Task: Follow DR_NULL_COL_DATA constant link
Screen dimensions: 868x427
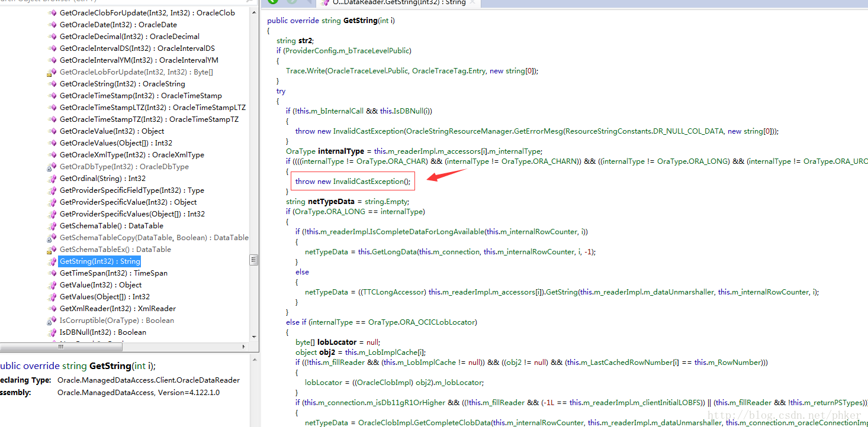Action: [690, 131]
